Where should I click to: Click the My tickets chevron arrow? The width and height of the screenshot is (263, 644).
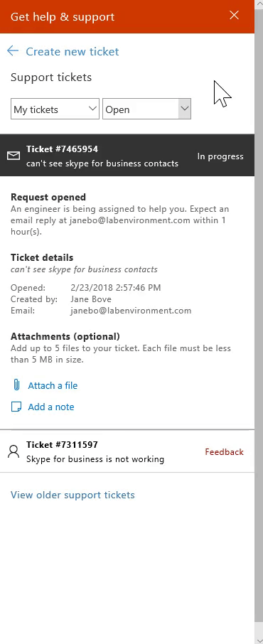[92, 109]
